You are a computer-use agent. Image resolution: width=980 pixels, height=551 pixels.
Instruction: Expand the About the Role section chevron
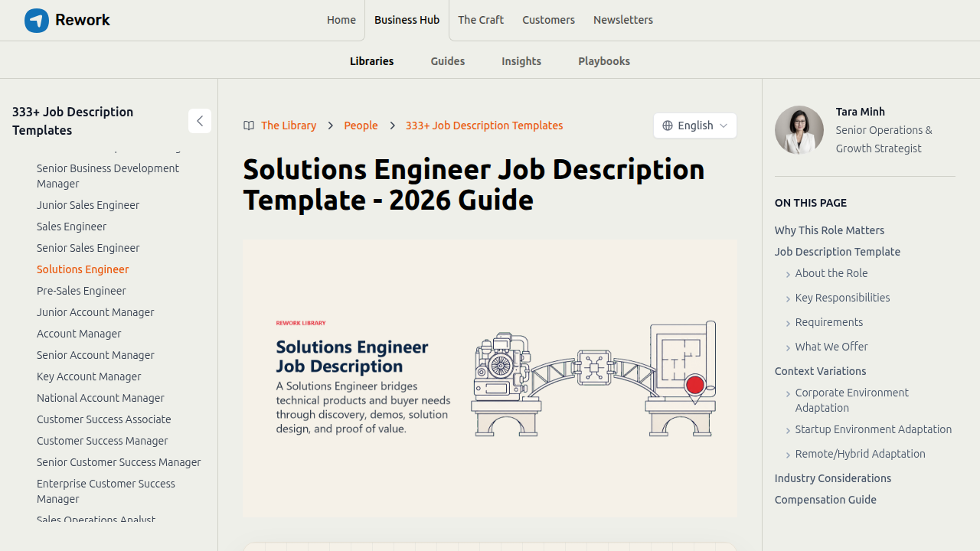pos(788,275)
